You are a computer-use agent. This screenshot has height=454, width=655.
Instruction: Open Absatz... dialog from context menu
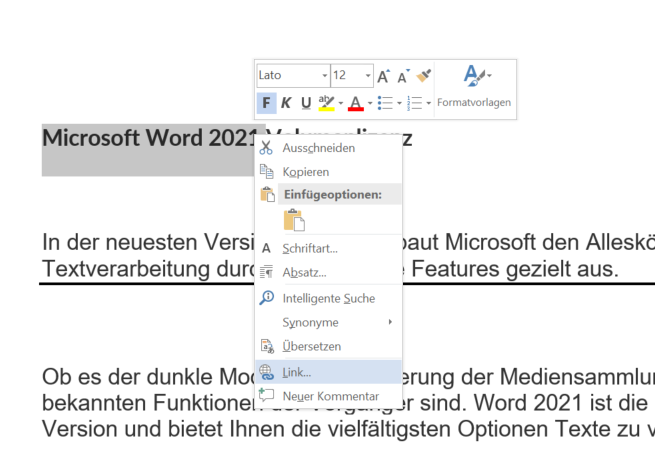pos(328,272)
